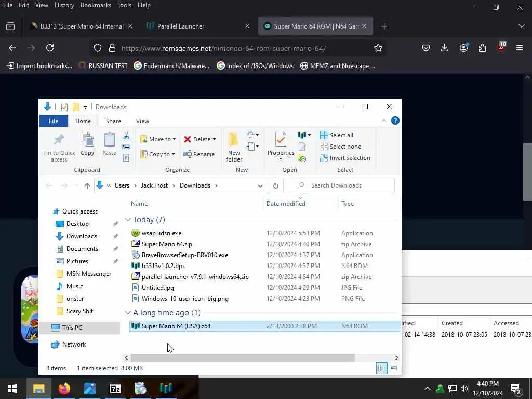Image resolution: width=532 pixels, height=399 pixels.
Task: Open Firefox Downloads panel icon
Action: (x=445, y=48)
